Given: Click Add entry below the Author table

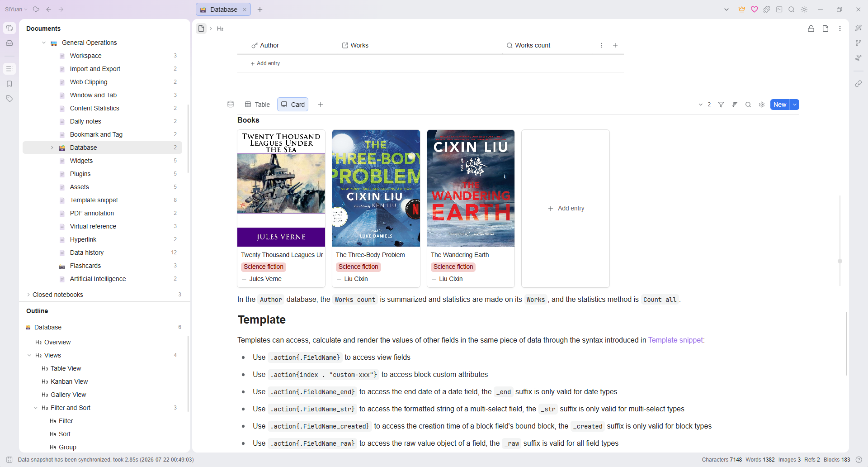Looking at the screenshot, I should (x=265, y=63).
